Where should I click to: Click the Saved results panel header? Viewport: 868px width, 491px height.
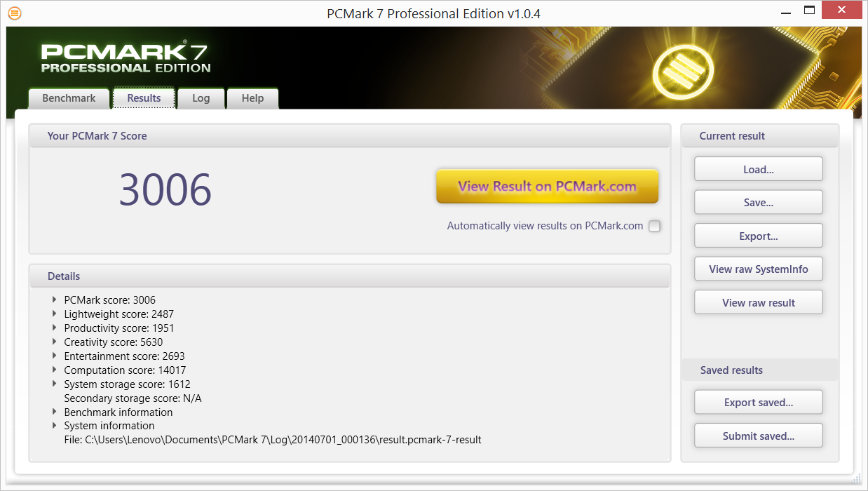pos(760,370)
